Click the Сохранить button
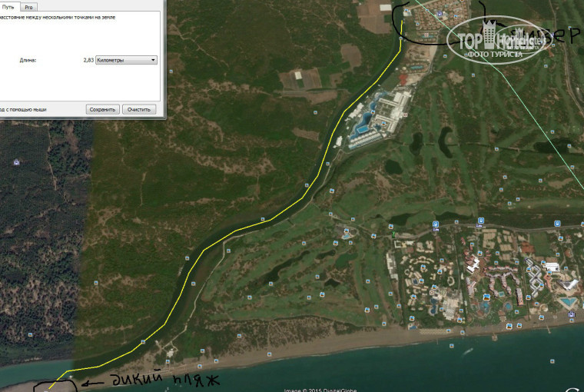This screenshot has height=392, width=584. 102,110
